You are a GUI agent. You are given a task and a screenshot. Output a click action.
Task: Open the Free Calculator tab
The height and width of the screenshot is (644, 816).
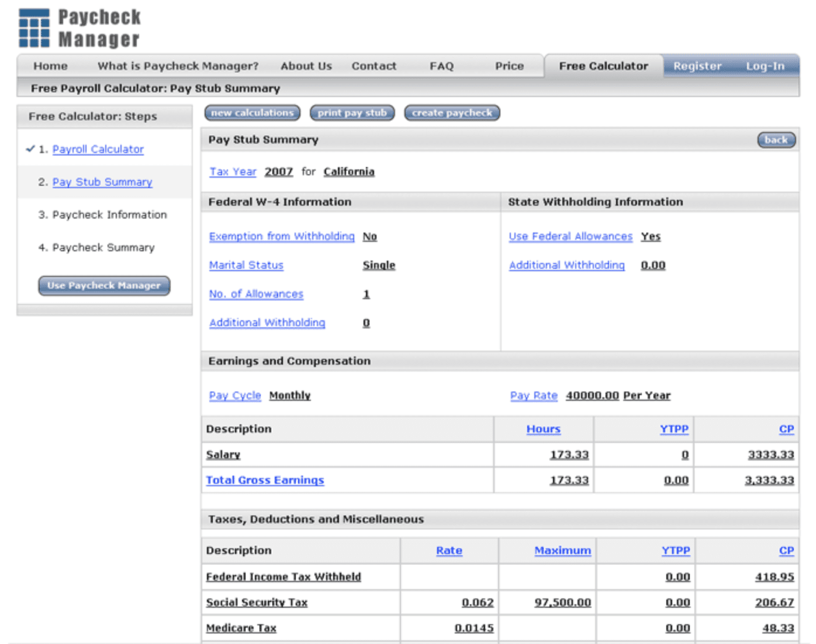tap(604, 65)
